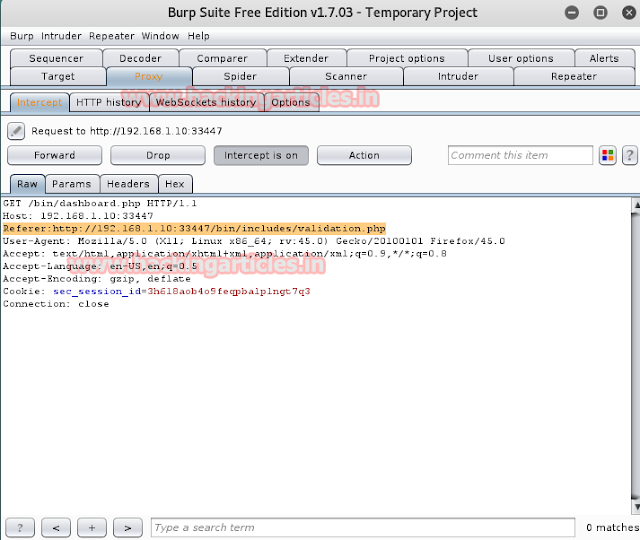Screen dimensions: 640x540
Task: Click the help question mark beside comment field
Action: [630, 156]
